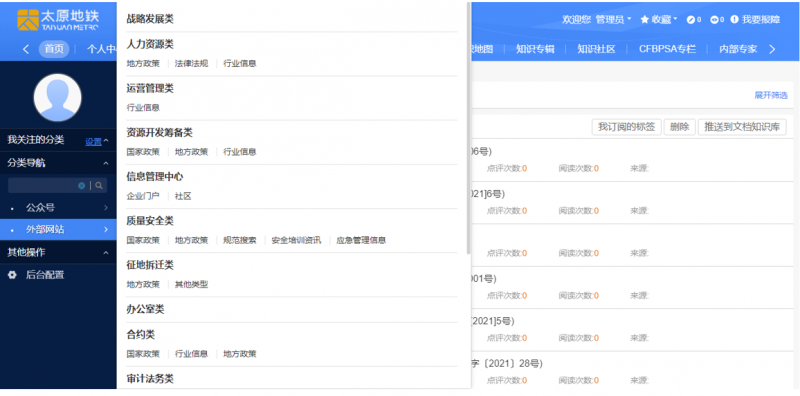Click the flyout panel vertical scrollbar

[468, 128]
